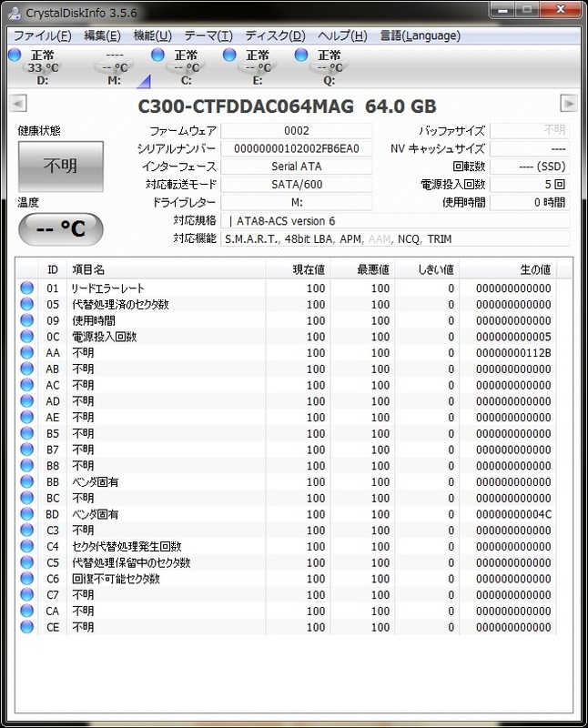Select the 回復不可能セクタ数 row name
Screen dimensions: 588x728
[x=116, y=579]
